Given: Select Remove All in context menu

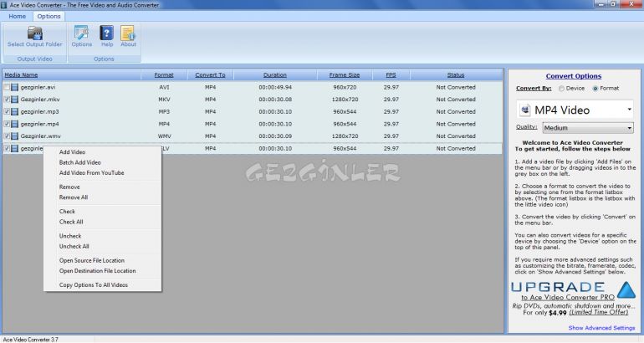Looking at the screenshot, I should pyautogui.click(x=74, y=197).
